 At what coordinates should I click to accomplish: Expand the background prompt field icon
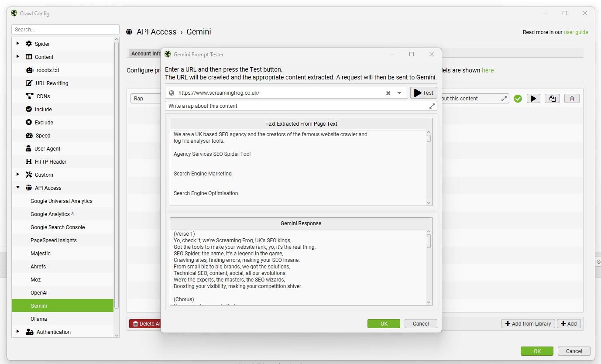(x=504, y=99)
